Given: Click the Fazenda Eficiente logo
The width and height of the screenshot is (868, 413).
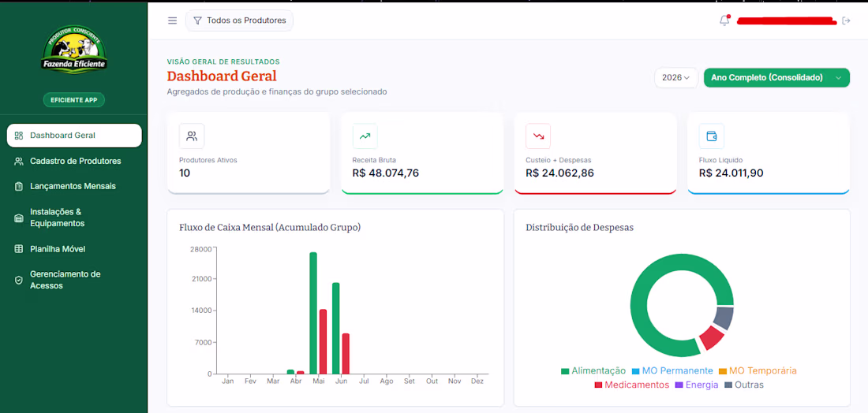Looking at the screenshot, I should click(x=74, y=50).
